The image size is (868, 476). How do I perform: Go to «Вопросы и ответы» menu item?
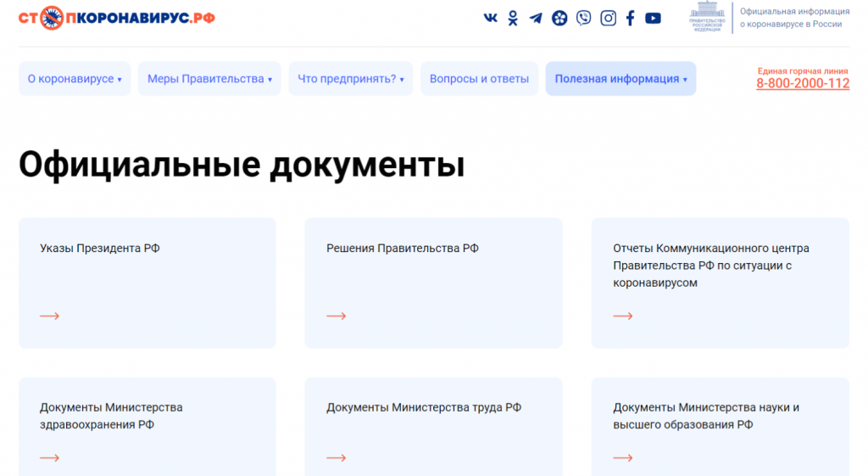click(x=479, y=79)
